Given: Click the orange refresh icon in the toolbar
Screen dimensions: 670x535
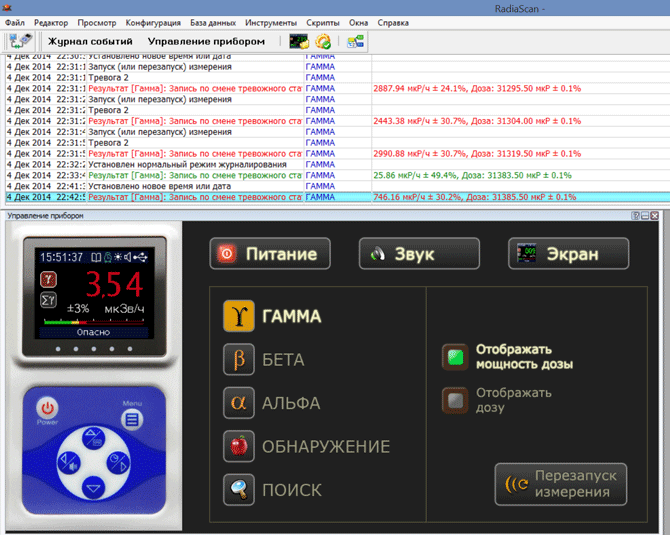Looking at the screenshot, I should (323, 41).
